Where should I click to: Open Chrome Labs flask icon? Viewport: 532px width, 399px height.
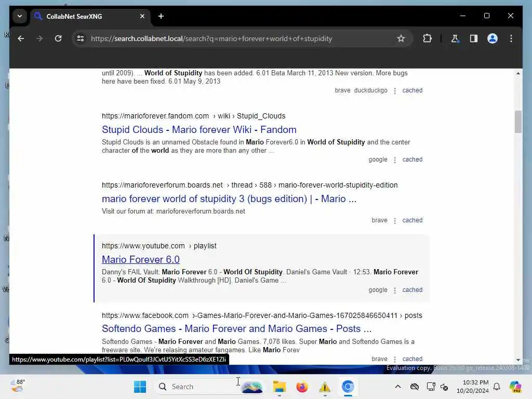[455, 38]
